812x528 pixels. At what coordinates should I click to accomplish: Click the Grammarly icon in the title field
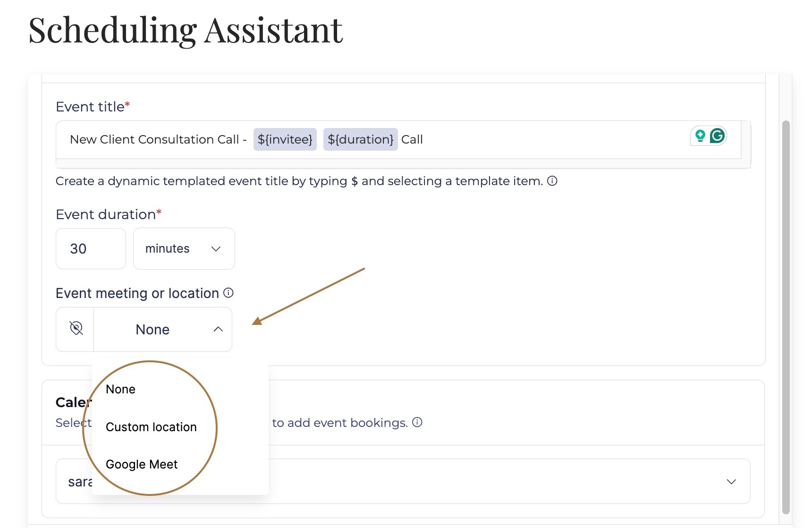[x=717, y=136]
